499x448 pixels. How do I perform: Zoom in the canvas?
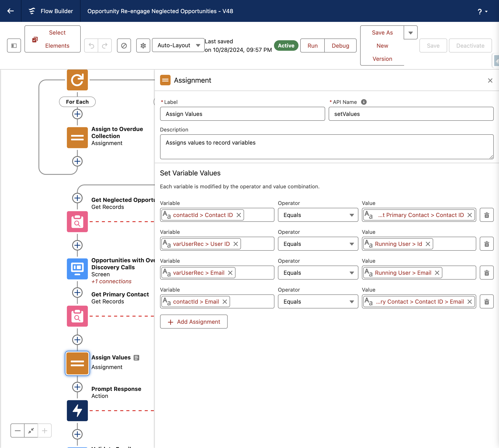(x=45, y=430)
